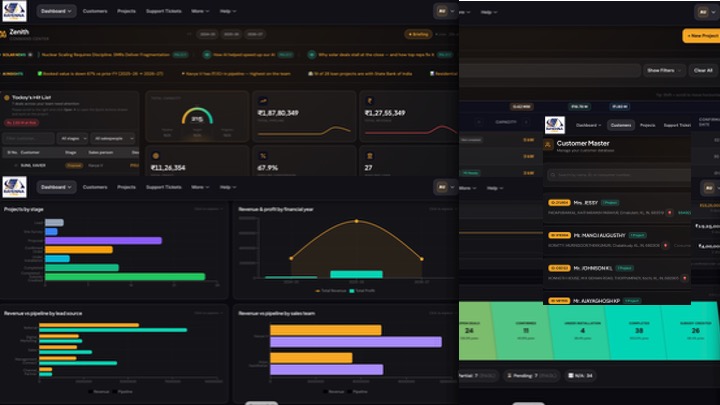Click the Clear All button
This screenshot has width=720, height=405.
point(703,70)
